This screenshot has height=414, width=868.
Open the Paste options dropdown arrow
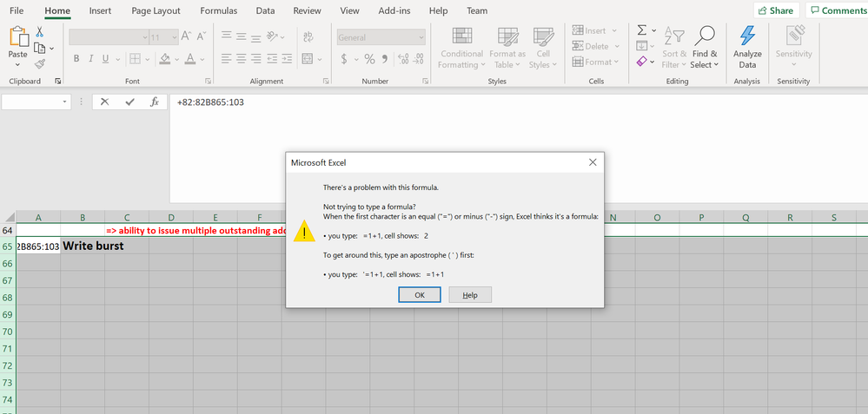click(x=17, y=65)
